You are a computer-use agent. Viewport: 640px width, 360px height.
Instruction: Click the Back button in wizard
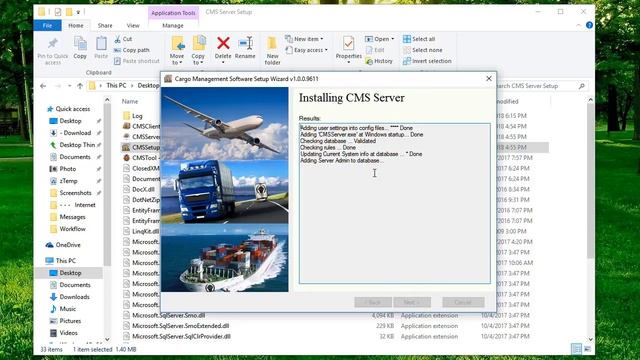pos(373,302)
